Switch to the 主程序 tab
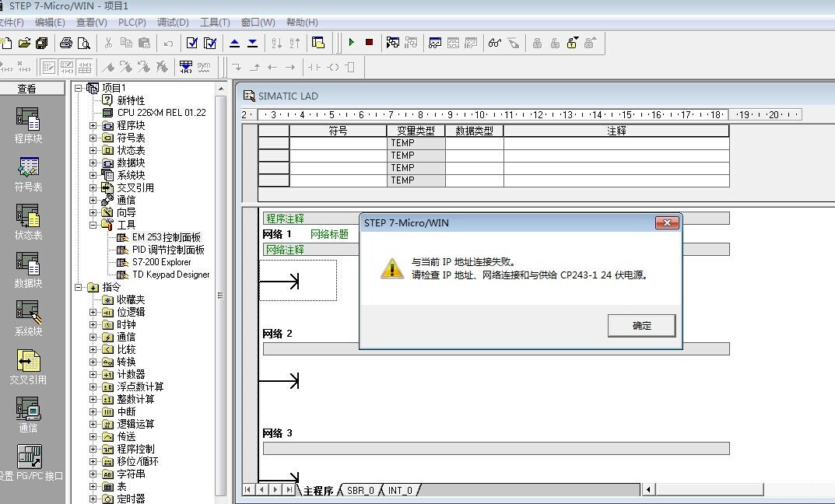The image size is (835, 504). click(318, 491)
